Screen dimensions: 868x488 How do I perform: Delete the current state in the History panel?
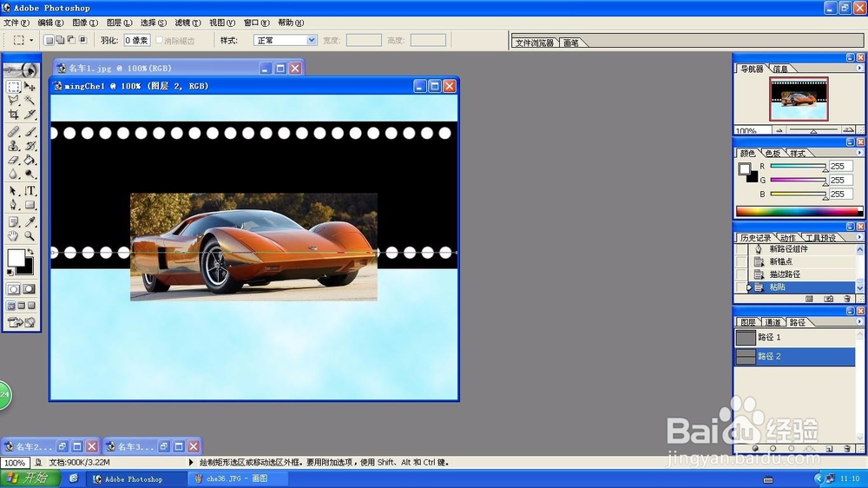click(847, 299)
